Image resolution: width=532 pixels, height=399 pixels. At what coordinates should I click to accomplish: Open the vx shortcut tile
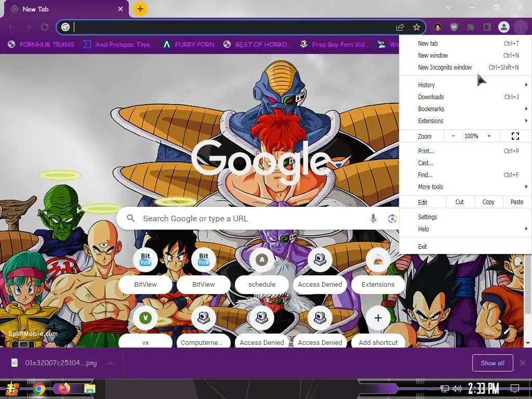pyautogui.click(x=145, y=327)
